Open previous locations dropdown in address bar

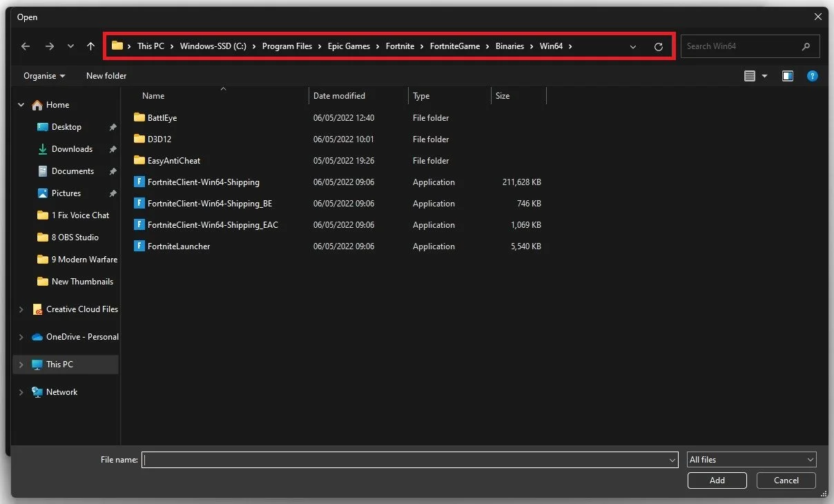click(x=633, y=46)
